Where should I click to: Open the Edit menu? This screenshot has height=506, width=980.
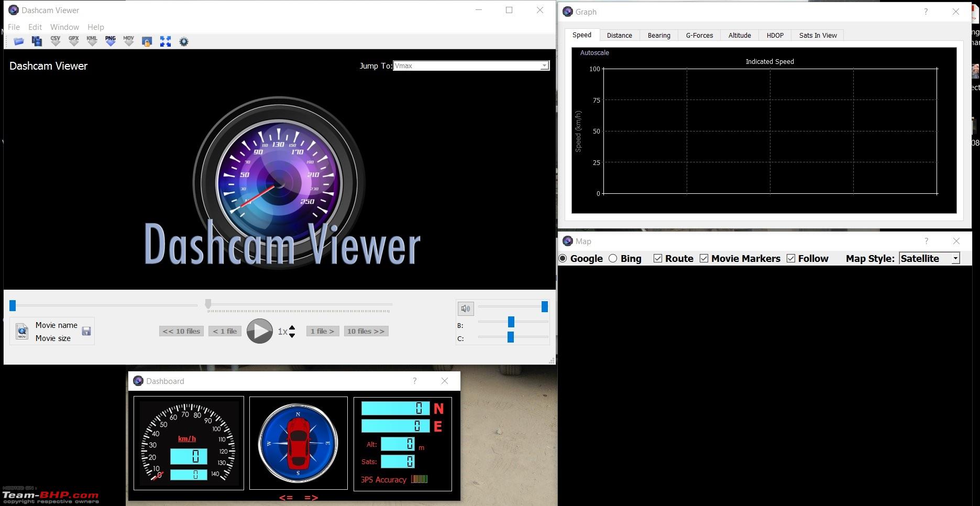tap(35, 27)
